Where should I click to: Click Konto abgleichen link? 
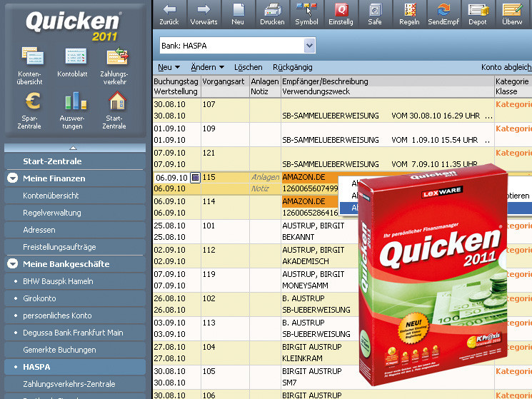(506, 67)
